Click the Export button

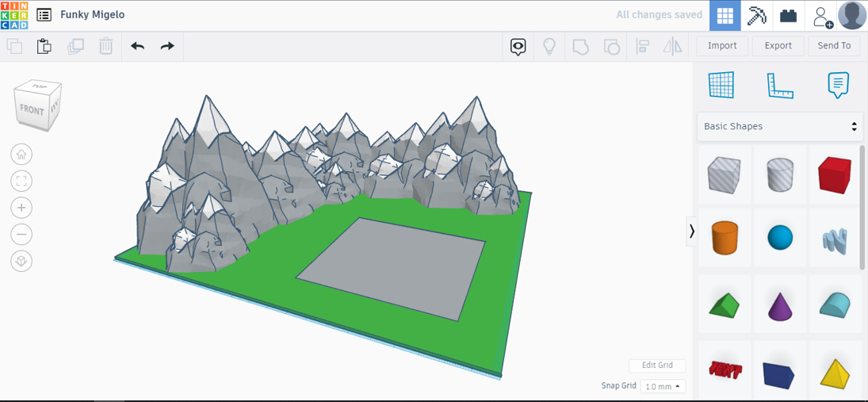(x=778, y=46)
